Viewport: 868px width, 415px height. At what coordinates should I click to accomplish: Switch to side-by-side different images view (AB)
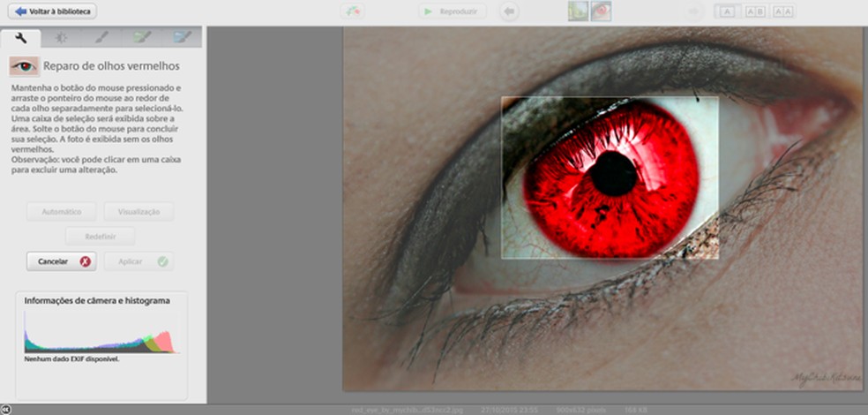point(755,11)
